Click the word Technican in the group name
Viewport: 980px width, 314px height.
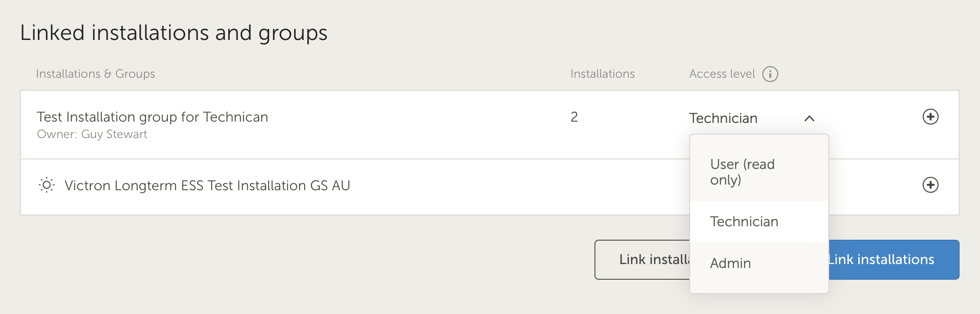(x=235, y=117)
